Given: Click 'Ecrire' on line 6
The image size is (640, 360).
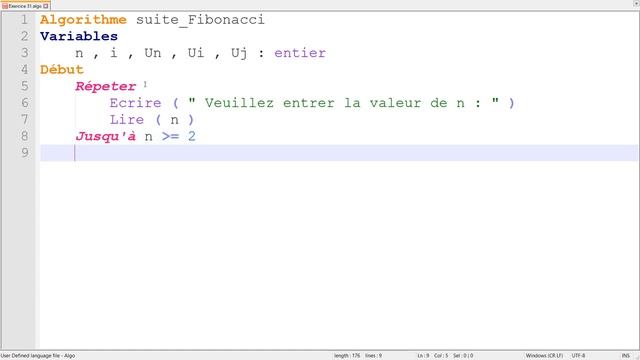Looking at the screenshot, I should (x=136, y=103).
